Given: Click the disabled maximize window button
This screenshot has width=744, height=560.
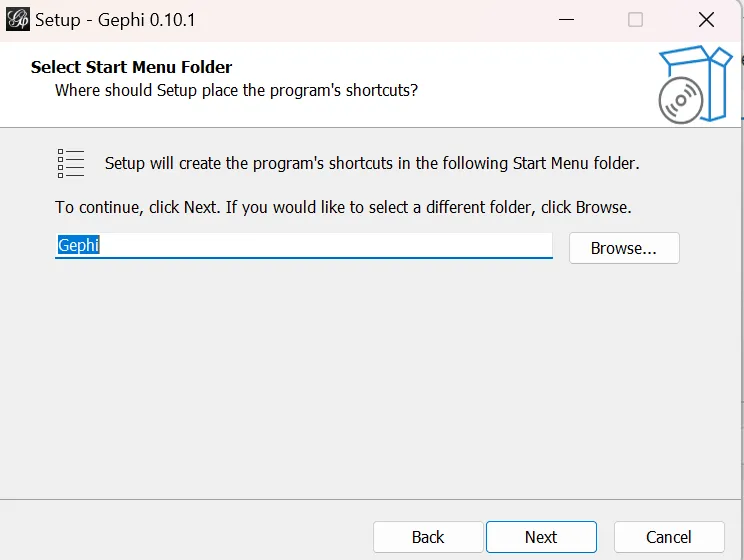Looking at the screenshot, I should pos(635,20).
